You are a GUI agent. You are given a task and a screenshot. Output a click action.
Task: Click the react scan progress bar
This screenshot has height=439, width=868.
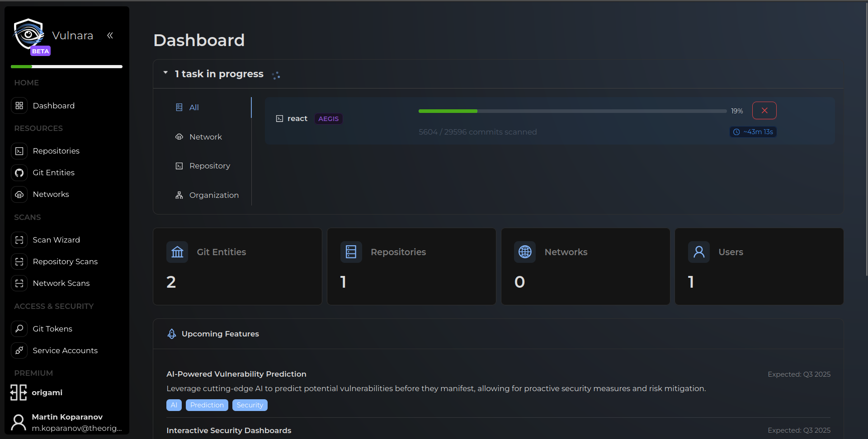pyautogui.click(x=571, y=111)
